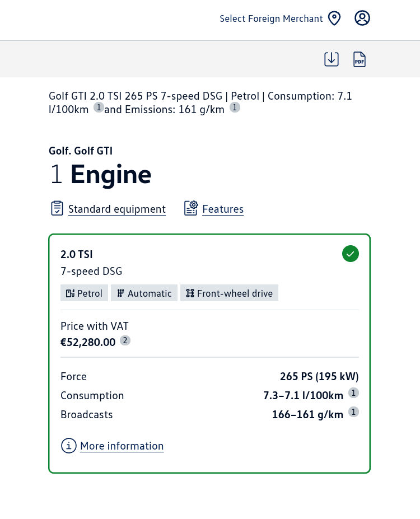Click the location pin icon
This screenshot has width=420, height=519.
[x=334, y=18]
